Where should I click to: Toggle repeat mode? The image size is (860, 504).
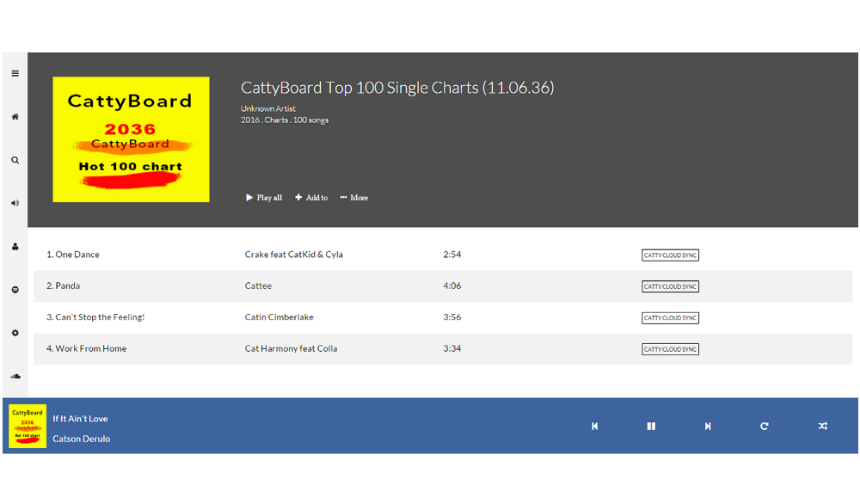pos(764,426)
